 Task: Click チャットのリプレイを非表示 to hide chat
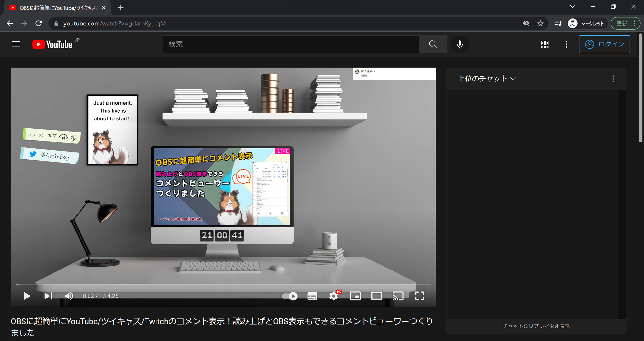tap(536, 326)
